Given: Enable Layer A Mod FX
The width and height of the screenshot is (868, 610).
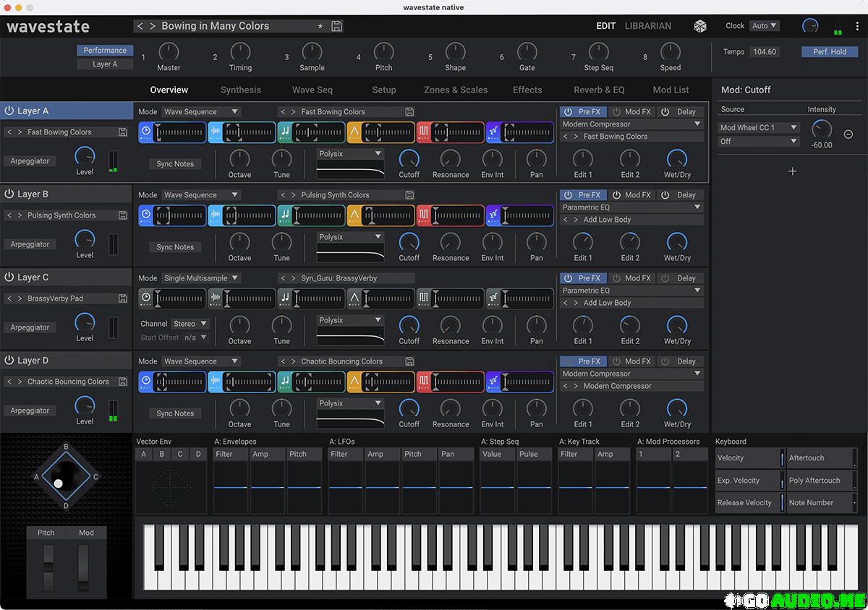Looking at the screenshot, I should (x=630, y=112).
